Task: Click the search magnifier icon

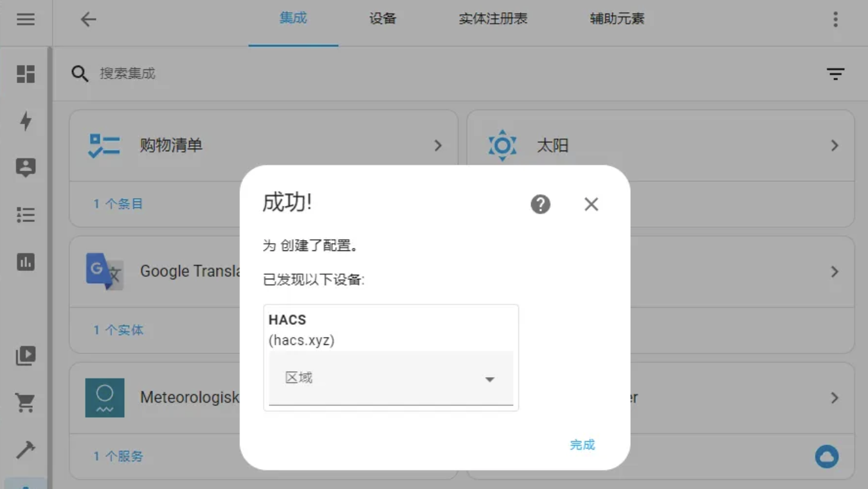Action: point(80,73)
